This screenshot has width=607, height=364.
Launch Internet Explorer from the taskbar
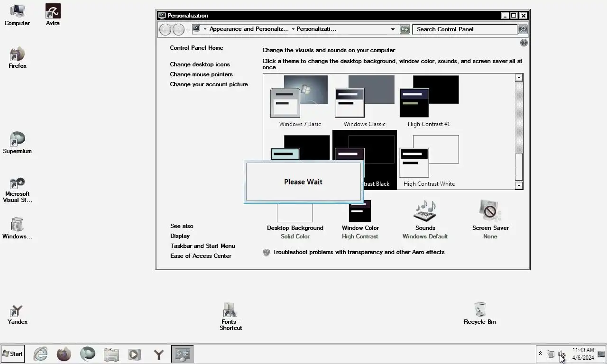tap(40, 354)
